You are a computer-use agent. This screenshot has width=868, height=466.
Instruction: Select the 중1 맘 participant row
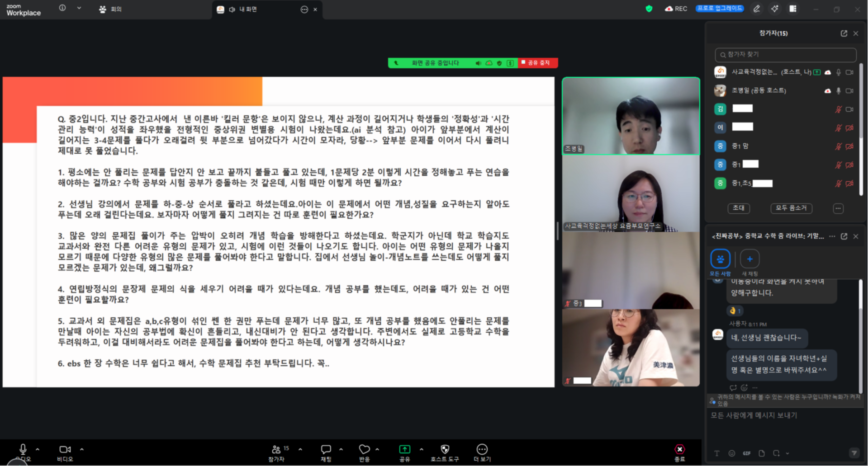coord(784,146)
